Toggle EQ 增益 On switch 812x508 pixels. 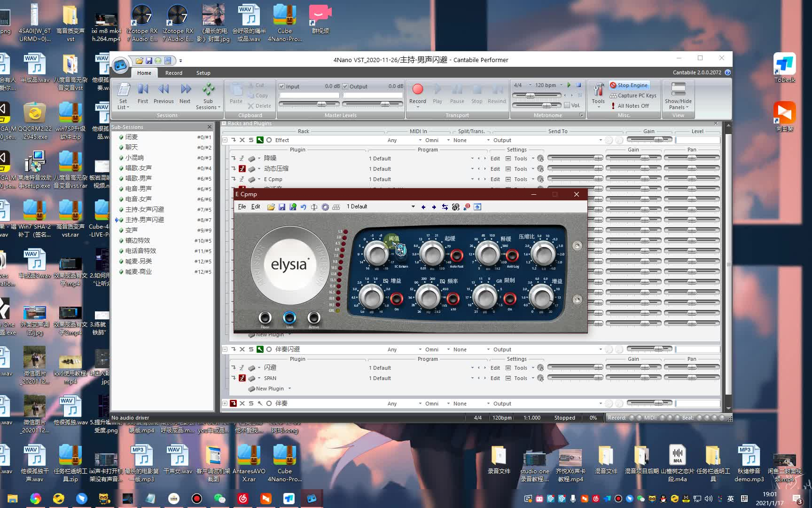[397, 298]
